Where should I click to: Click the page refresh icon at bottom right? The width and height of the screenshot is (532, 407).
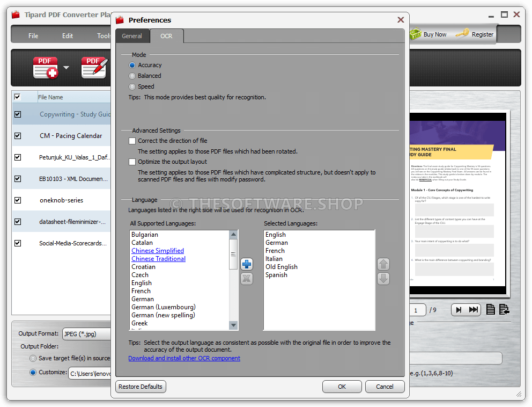[505, 309]
